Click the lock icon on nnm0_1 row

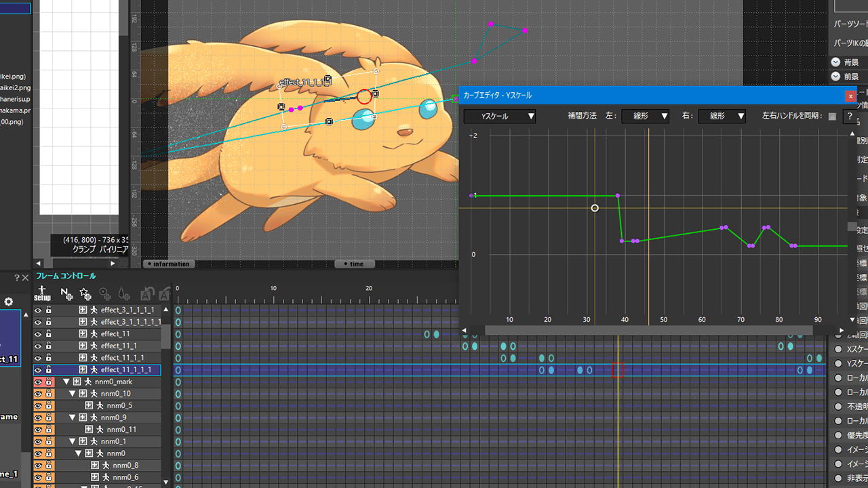[49, 442]
